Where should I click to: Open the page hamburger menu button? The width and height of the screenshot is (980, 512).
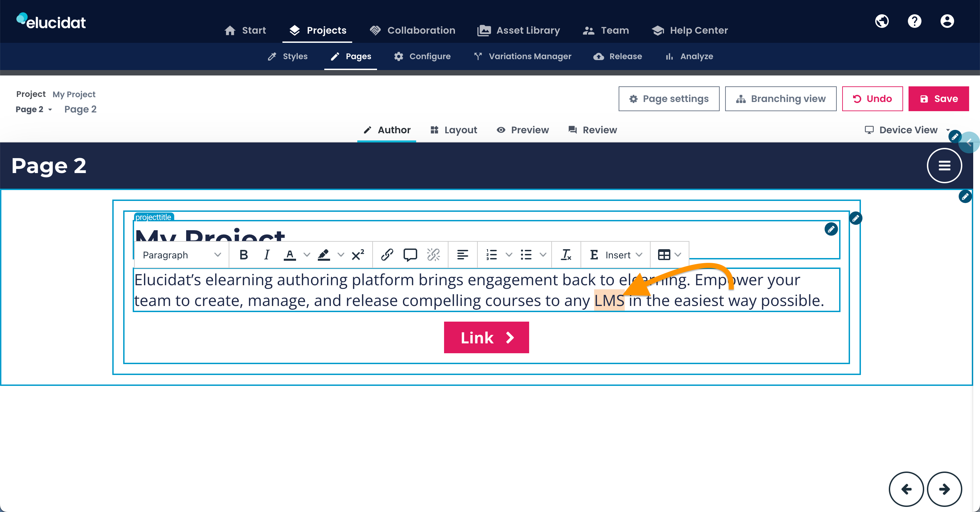944,166
